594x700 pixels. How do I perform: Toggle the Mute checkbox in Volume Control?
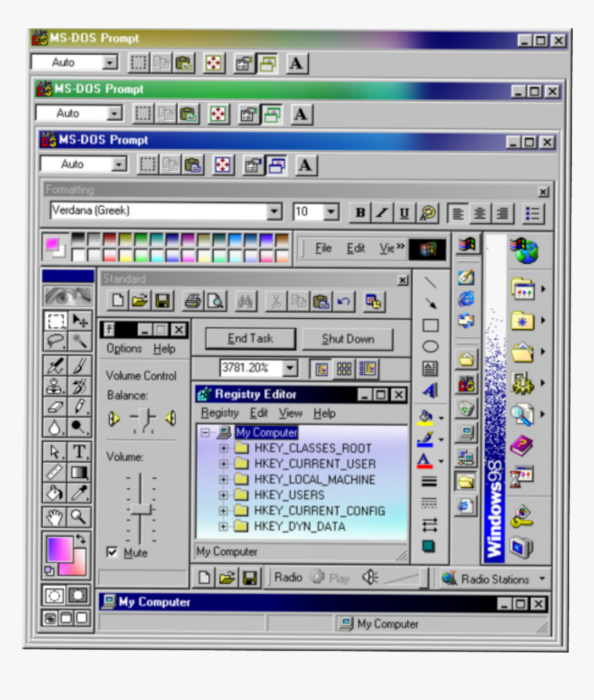(x=112, y=552)
